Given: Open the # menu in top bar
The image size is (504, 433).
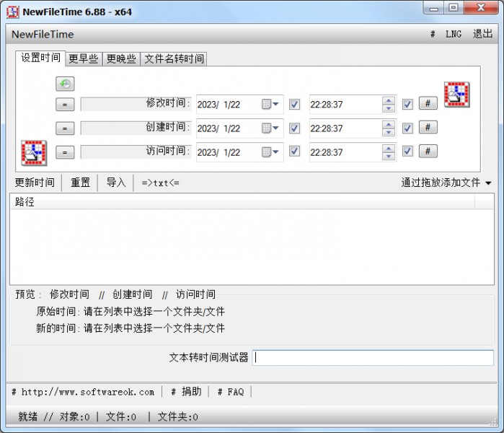Looking at the screenshot, I should point(433,34).
